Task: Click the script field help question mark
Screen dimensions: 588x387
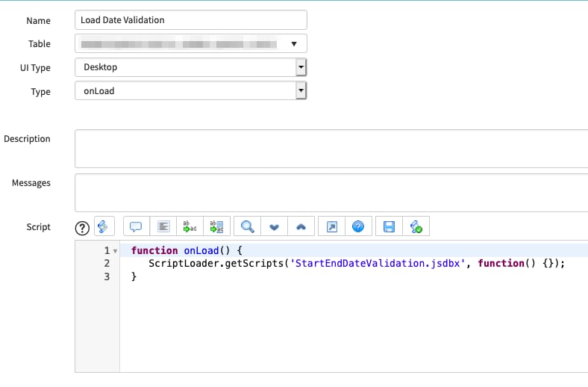Action: tap(82, 227)
